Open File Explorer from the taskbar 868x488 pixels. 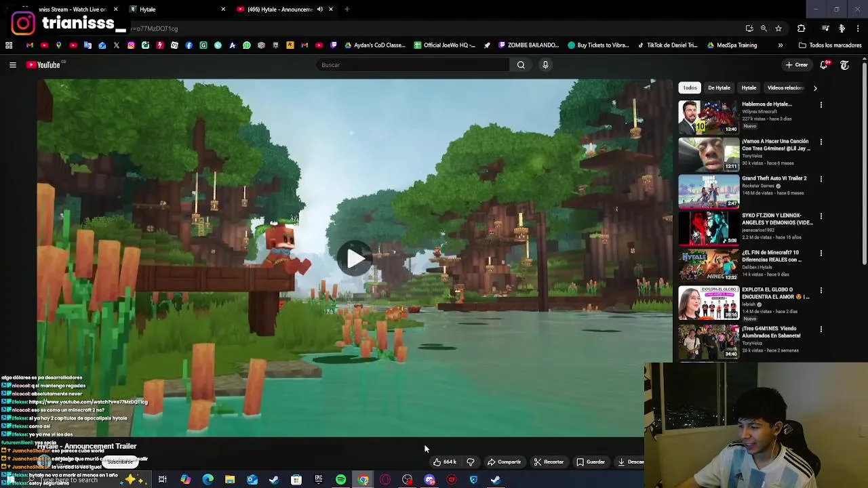230,480
